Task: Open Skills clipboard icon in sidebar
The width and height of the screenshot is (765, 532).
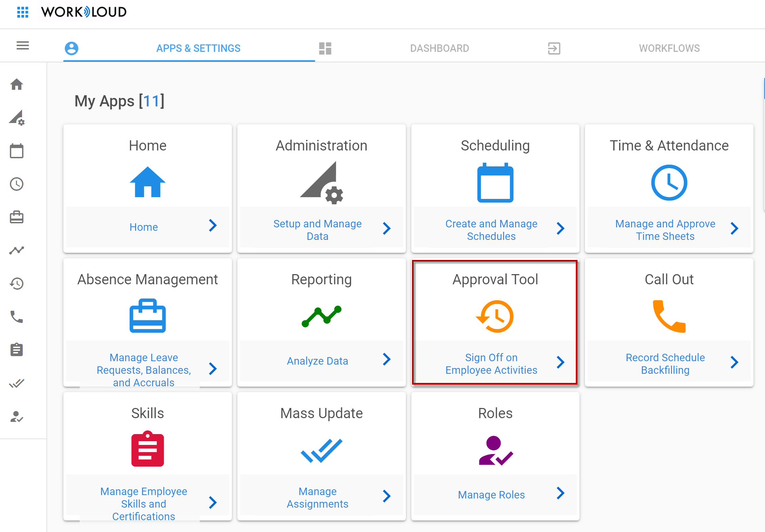Action: (17, 350)
